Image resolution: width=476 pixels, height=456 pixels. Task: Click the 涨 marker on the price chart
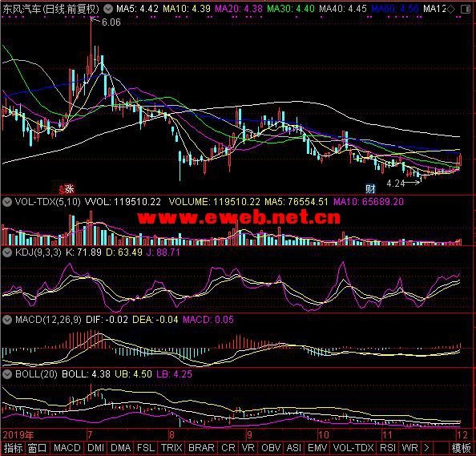point(70,189)
